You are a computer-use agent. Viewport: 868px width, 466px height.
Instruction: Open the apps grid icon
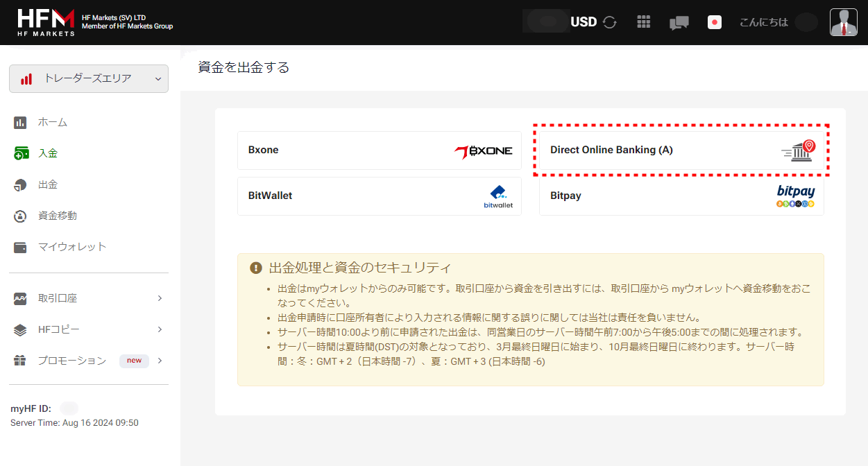tap(644, 22)
